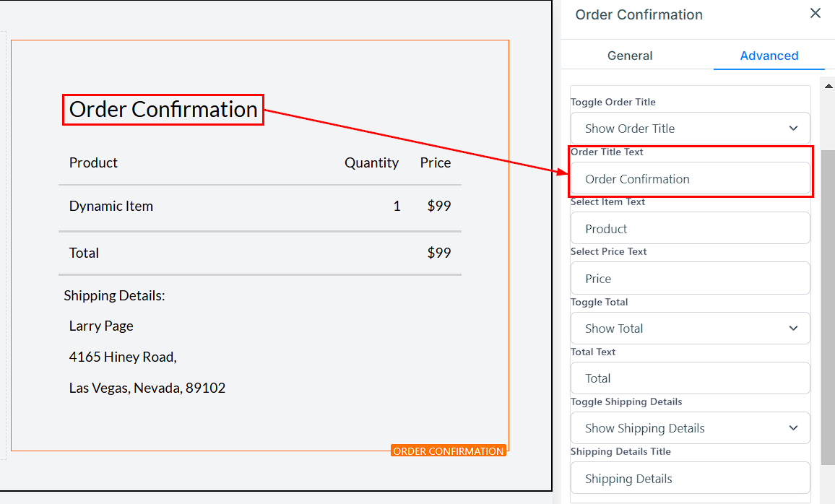Close the Order Confirmation settings panel
The height and width of the screenshot is (504, 835).
click(815, 14)
